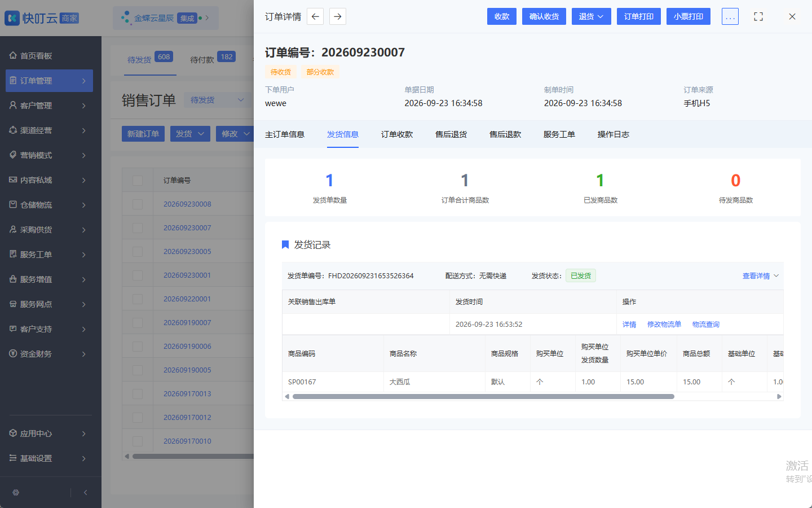
Task: Open the more actions ellipsis button
Action: 730,16
